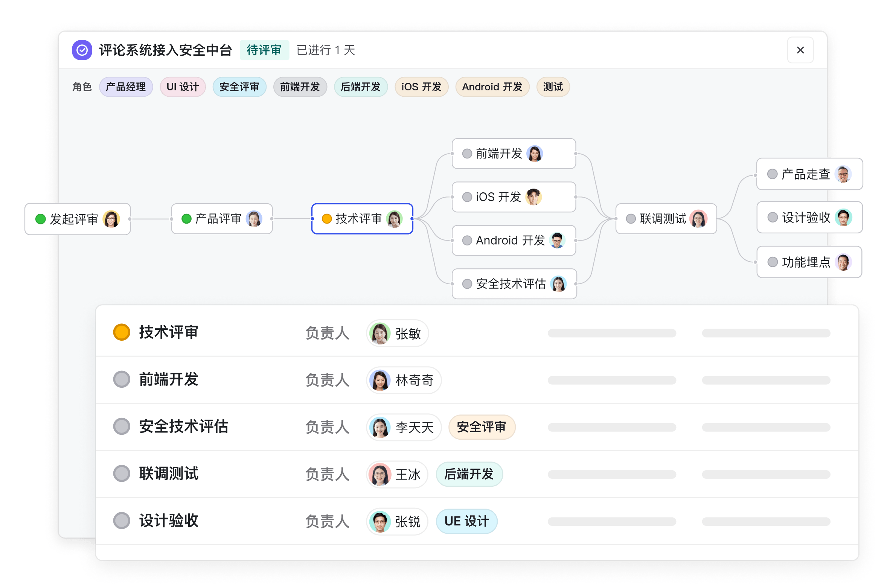
Task: Select the 测试 role tag
Action: [x=553, y=87]
